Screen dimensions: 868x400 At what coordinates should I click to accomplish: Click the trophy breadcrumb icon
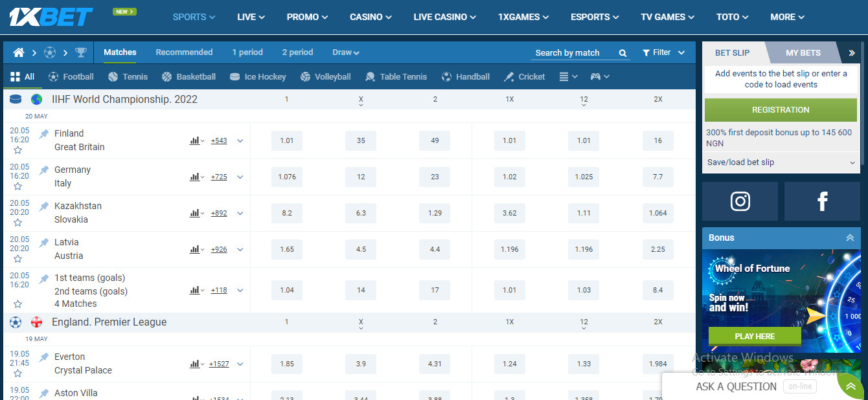coord(81,52)
